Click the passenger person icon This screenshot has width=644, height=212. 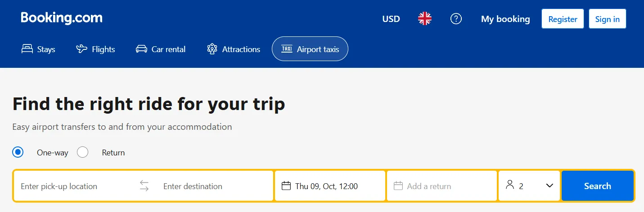509,185
